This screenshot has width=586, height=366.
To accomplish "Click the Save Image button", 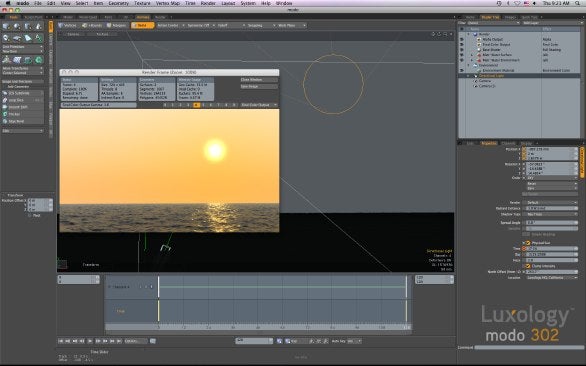I will coord(259,86).
